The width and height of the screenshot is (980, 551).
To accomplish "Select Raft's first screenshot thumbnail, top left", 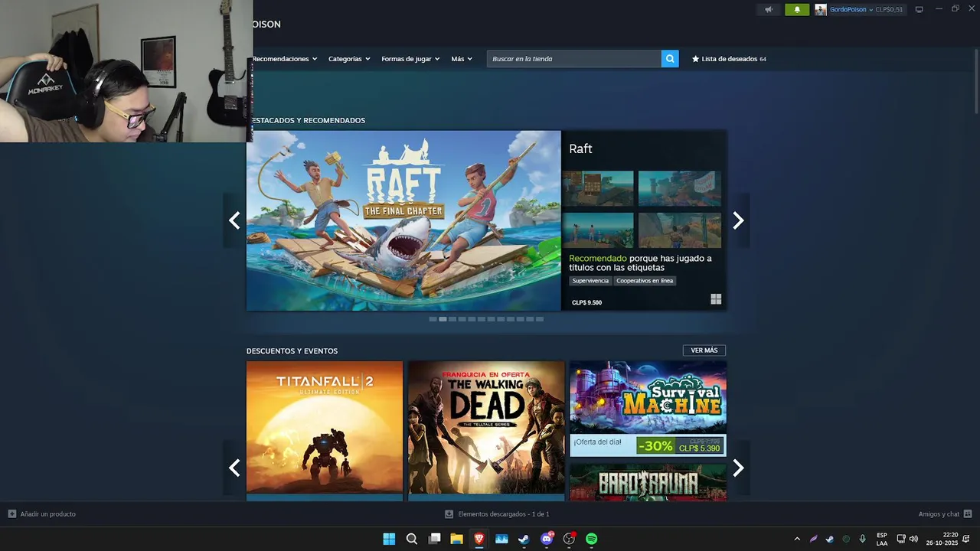I will tap(598, 188).
